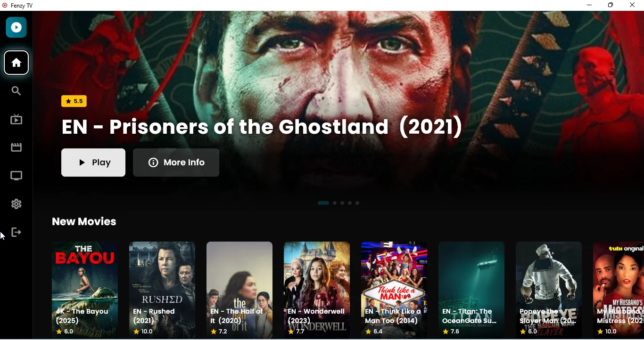Image resolution: width=644 pixels, height=340 pixels.
Task: Open the Wonderwell (2023) movie poster
Action: tap(317, 290)
